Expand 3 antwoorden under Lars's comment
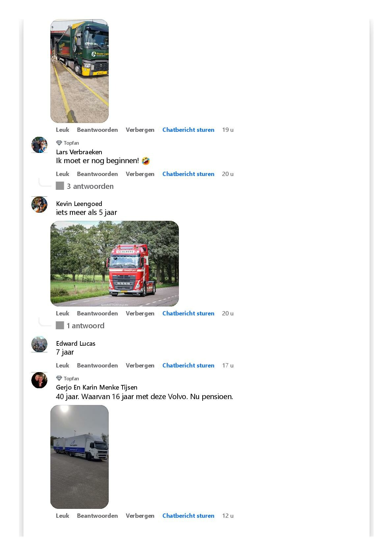 (90, 186)
